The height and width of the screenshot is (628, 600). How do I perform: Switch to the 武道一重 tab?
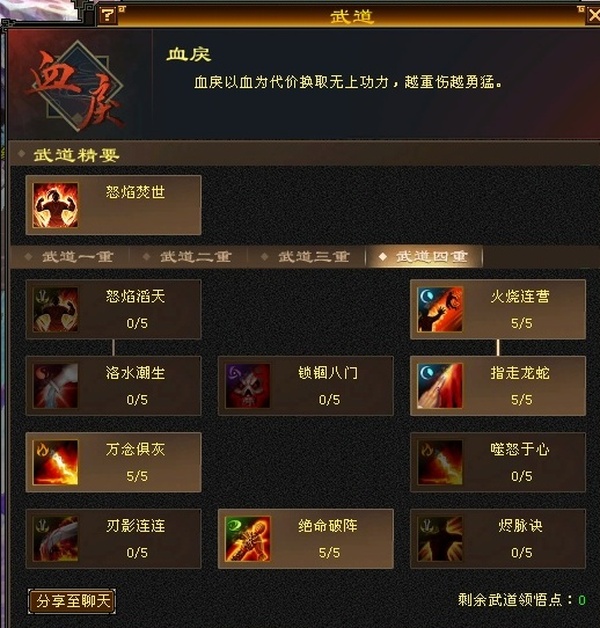tap(70, 256)
